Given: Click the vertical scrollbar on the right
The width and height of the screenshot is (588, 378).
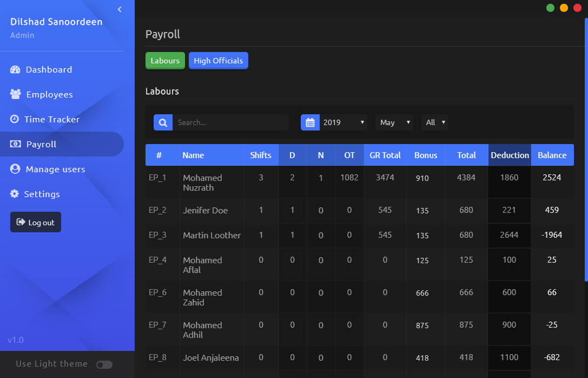Looking at the screenshot, I should click(x=585, y=146).
